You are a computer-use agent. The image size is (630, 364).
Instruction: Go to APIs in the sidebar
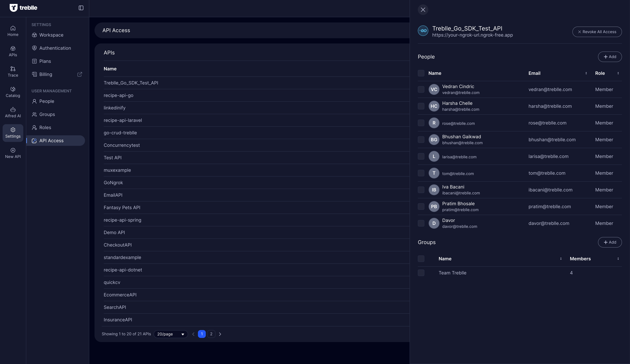coord(13,51)
